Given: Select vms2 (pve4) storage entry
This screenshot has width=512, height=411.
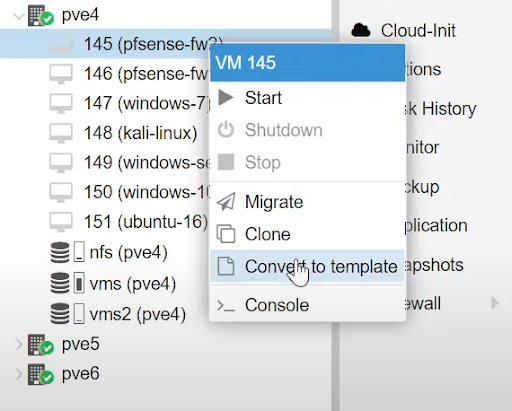Looking at the screenshot, I should coord(137,314).
